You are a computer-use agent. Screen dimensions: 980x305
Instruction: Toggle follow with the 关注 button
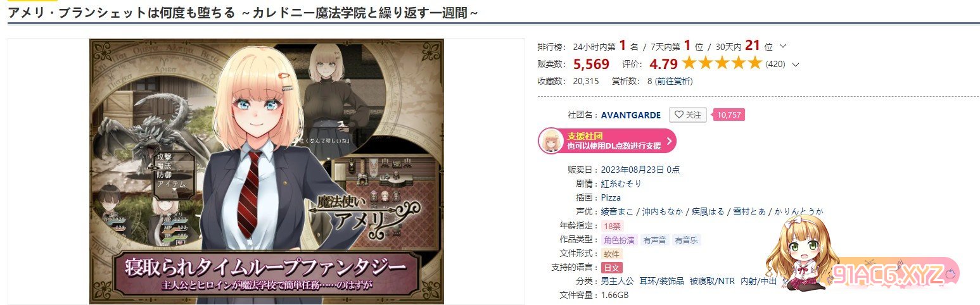click(688, 115)
